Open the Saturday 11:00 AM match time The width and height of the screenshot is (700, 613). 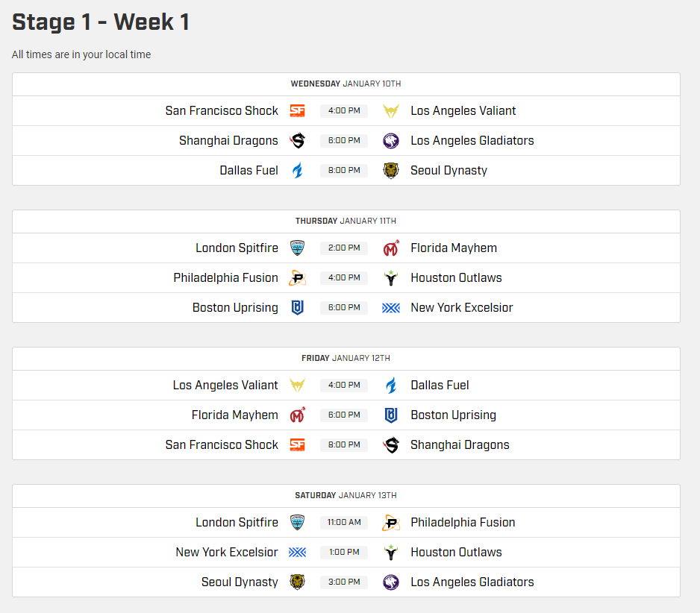(x=344, y=523)
